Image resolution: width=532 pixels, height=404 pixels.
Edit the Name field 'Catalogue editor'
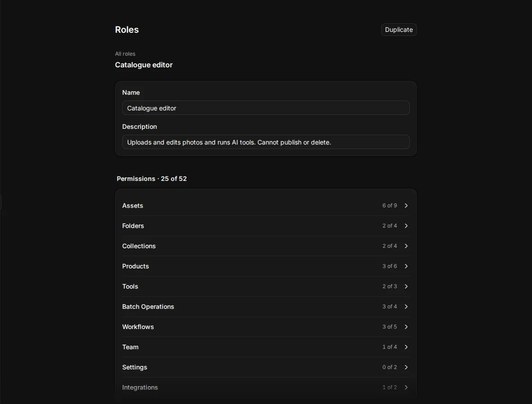(266, 108)
